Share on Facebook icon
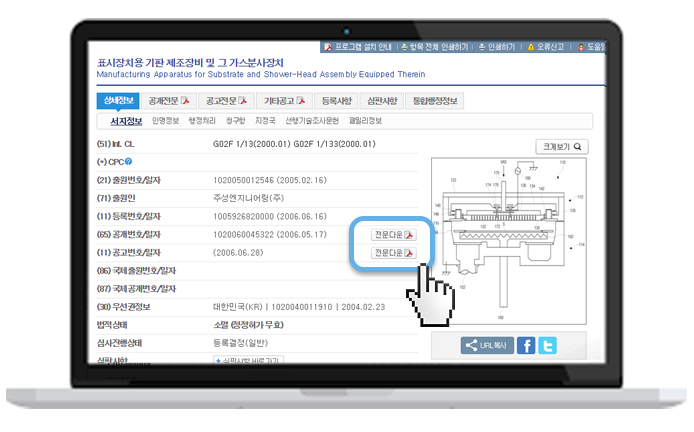The image size is (694, 432). point(526,345)
